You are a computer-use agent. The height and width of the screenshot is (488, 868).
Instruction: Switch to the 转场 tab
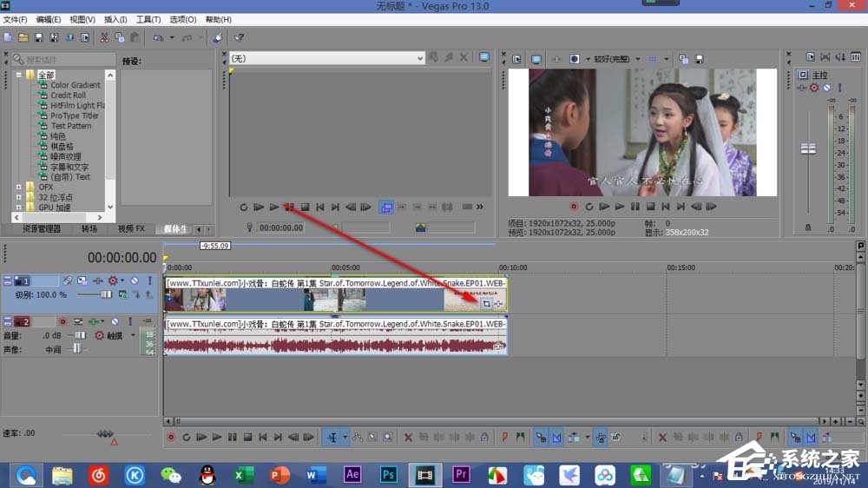coord(89,228)
